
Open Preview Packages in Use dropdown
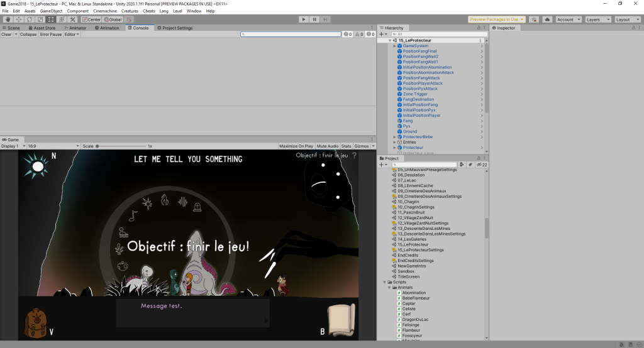point(497,19)
